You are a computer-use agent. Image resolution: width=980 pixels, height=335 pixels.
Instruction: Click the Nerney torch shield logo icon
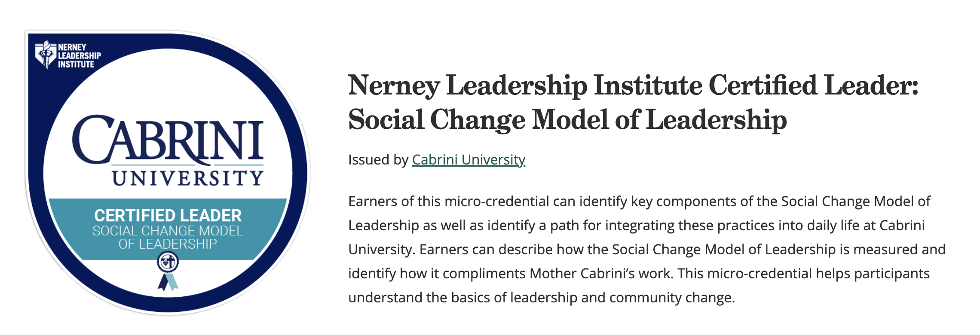click(46, 55)
